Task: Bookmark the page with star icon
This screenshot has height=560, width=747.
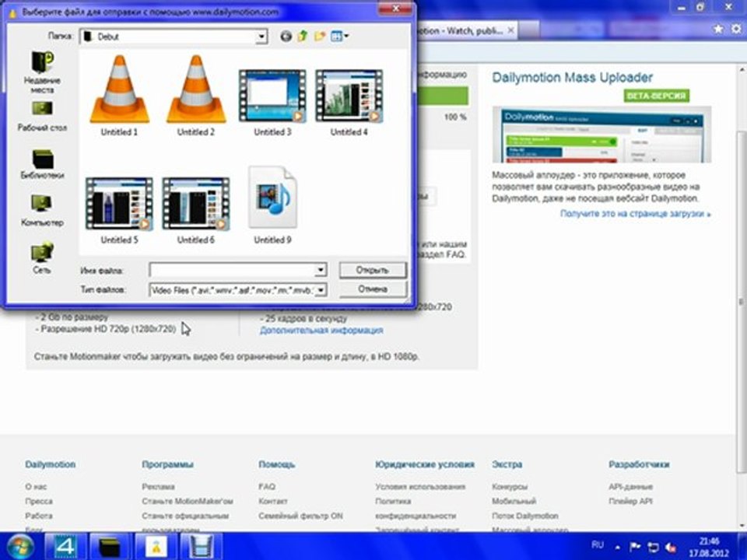Action: 718,30
